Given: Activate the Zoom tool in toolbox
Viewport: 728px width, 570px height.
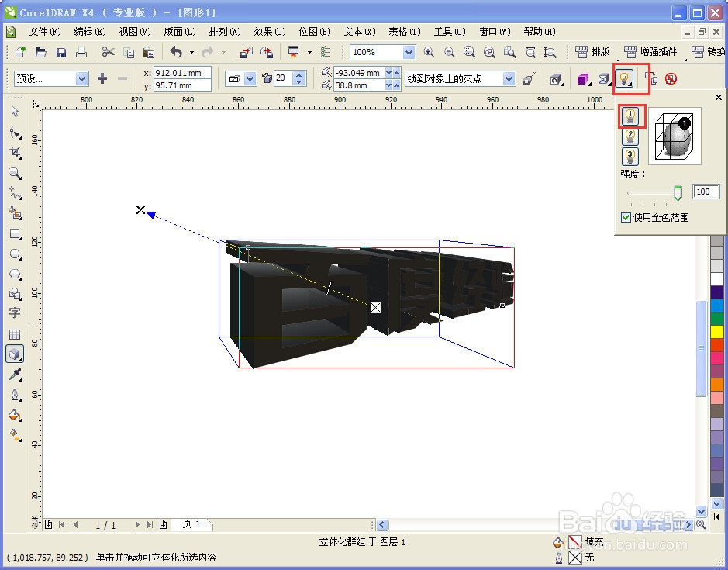Looking at the screenshot, I should [x=15, y=173].
